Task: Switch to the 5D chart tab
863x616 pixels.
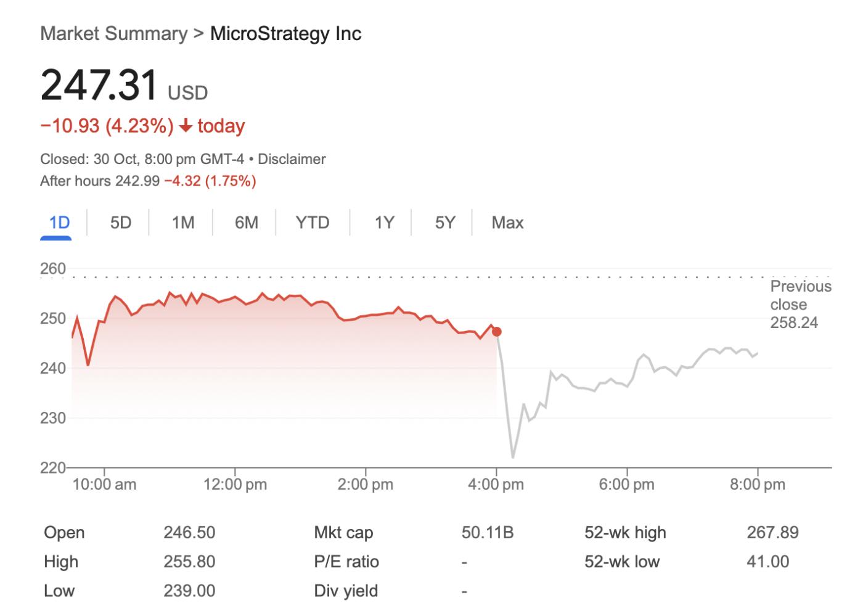Action: 121,223
